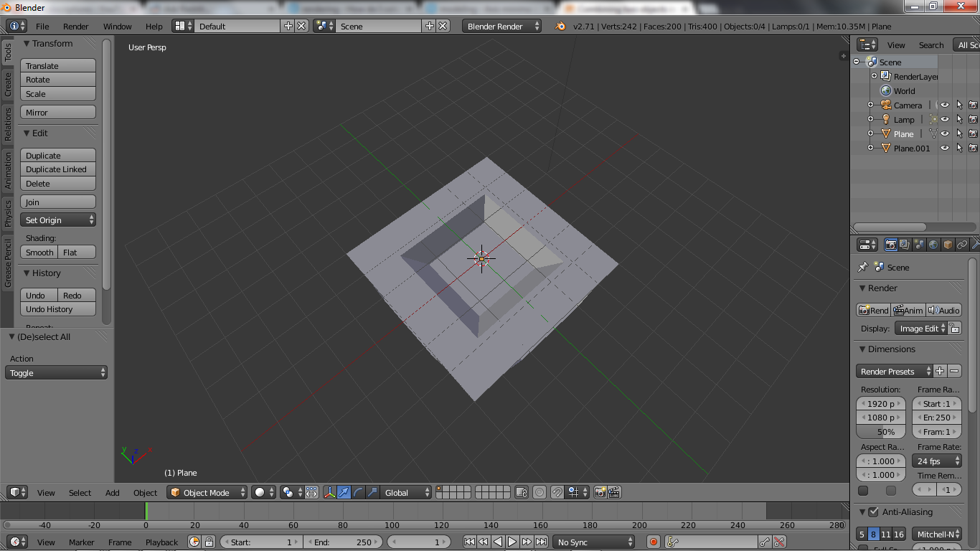Open the 24 fps frame rate dropdown

tap(937, 461)
